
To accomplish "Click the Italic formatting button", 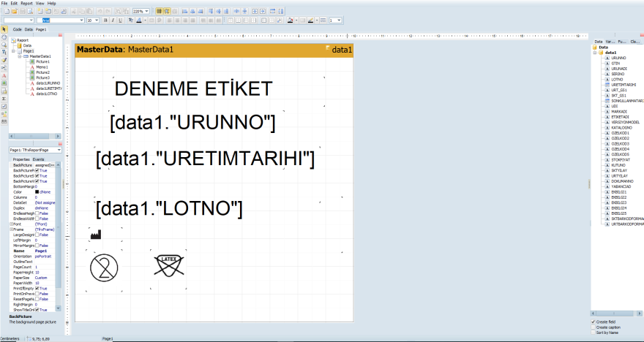I will point(114,20).
